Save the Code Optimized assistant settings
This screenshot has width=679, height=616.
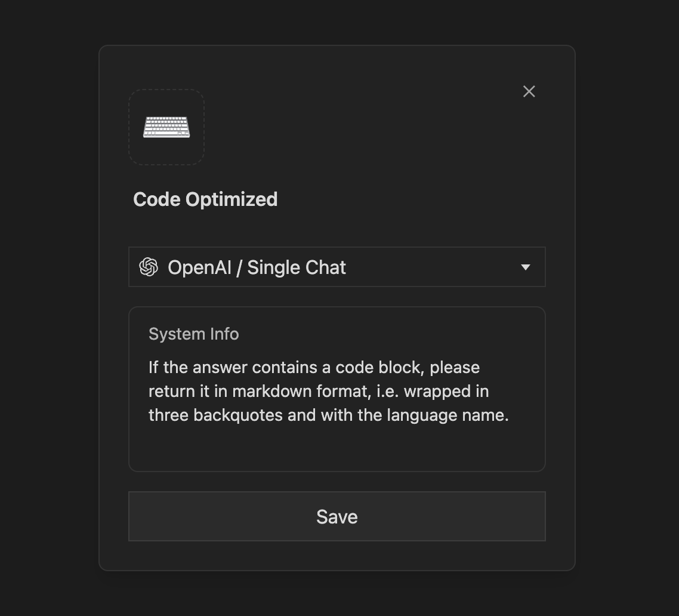coord(337,516)
